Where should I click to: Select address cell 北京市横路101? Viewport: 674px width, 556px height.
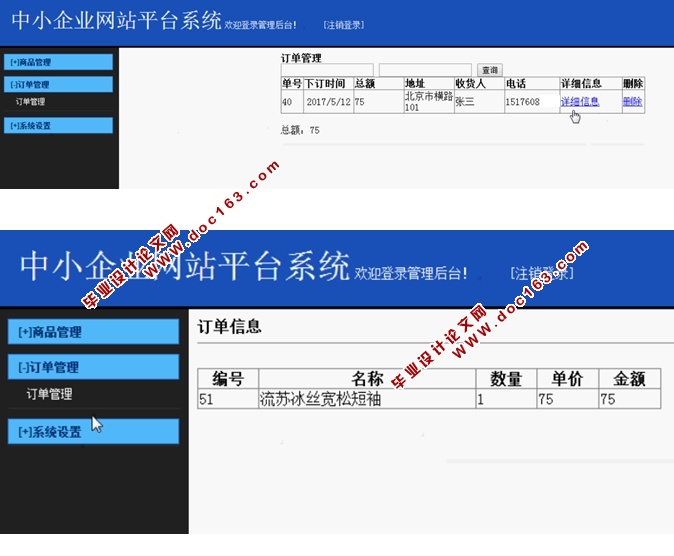click(429, 101)
